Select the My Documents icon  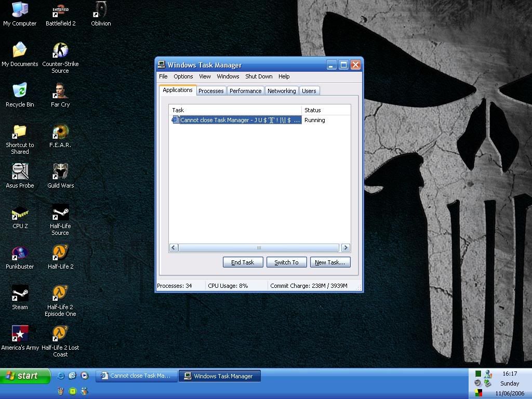(x=20, y=54)
